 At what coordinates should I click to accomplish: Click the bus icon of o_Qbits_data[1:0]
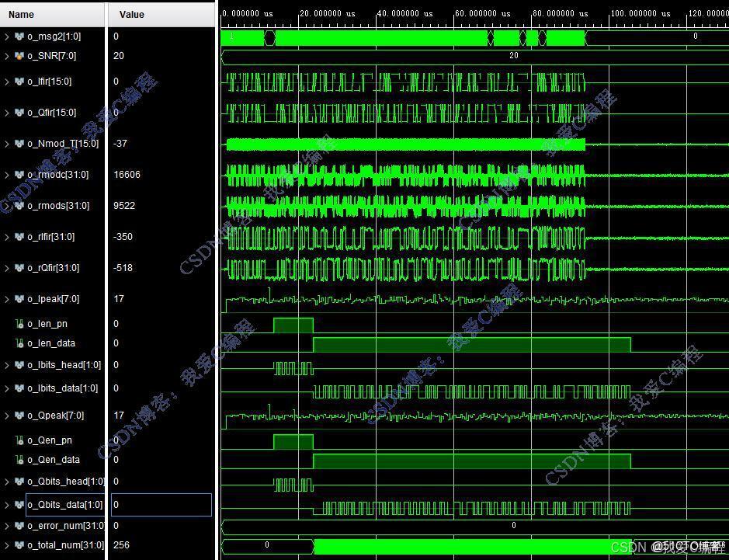(x=19, y=505)
